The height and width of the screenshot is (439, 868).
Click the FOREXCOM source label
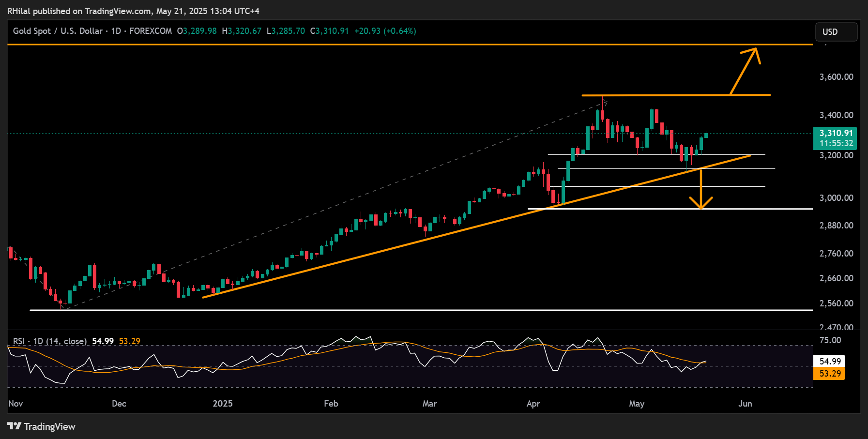151,31
